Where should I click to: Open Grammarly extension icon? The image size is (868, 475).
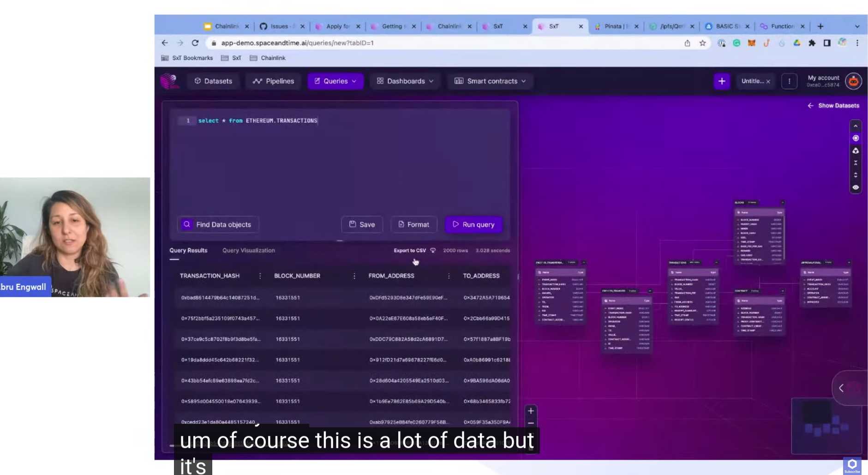736,43
